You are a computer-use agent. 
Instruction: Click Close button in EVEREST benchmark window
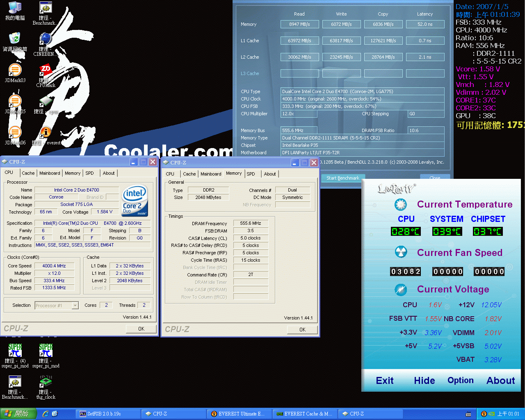coord(435,178)
